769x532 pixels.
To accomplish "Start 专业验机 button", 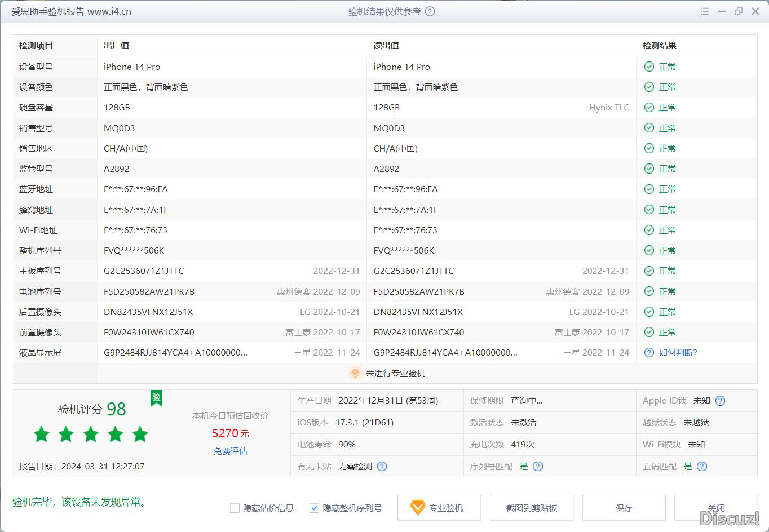I will 439,508.
